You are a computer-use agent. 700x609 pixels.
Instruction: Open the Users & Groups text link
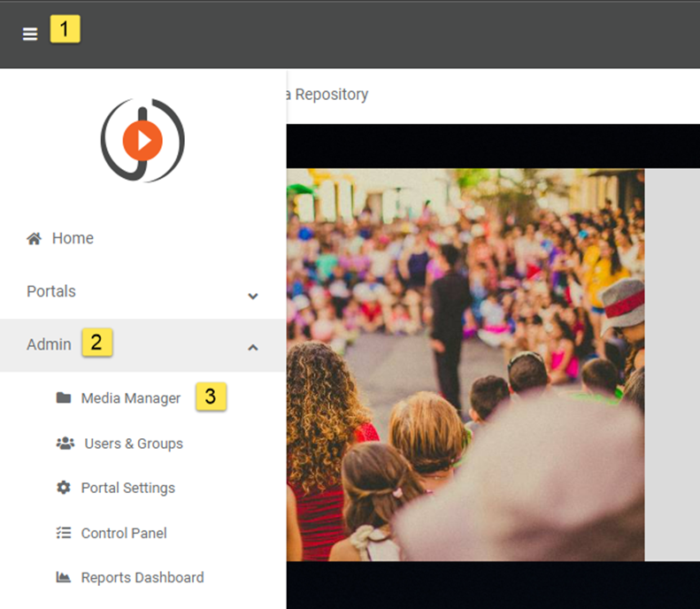coord(134,443)
